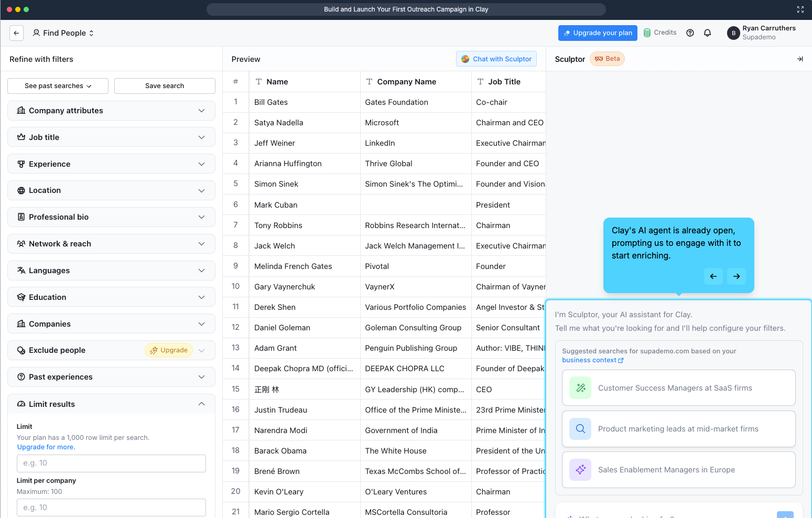Expand Professional bio filter

111,217
